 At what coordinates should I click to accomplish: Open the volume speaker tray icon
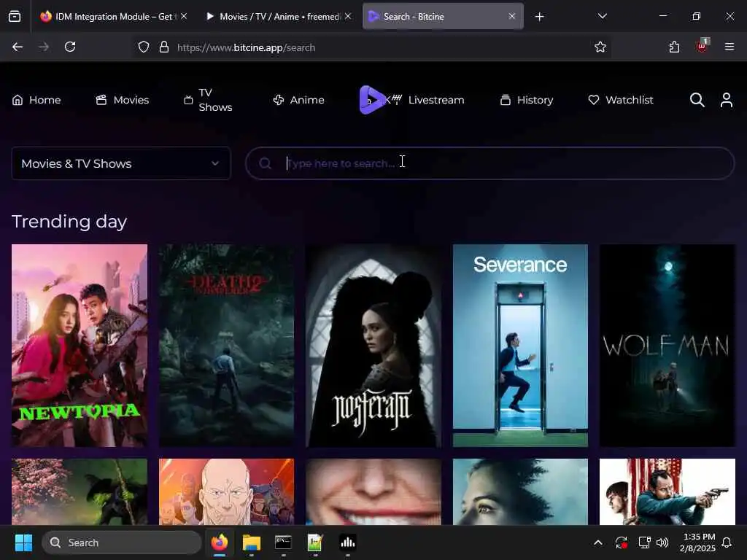(662, 542)
